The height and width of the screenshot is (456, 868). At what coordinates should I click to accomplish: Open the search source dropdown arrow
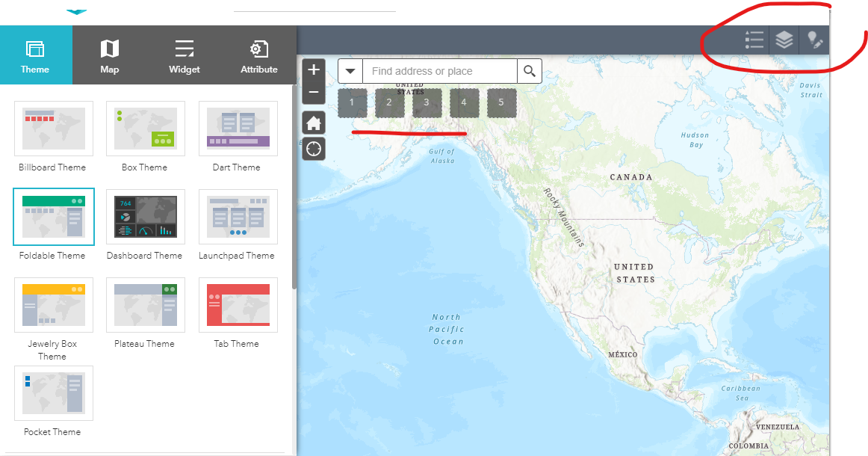[350, 71]
